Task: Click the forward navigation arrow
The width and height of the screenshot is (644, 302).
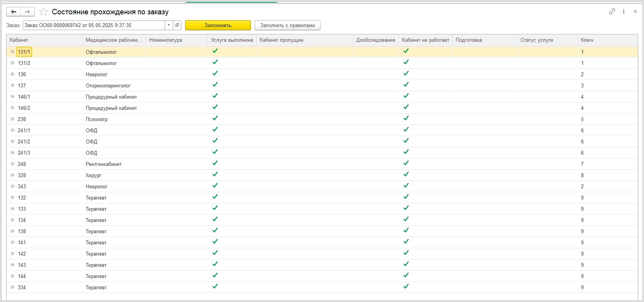Action: tap(27, 12)
